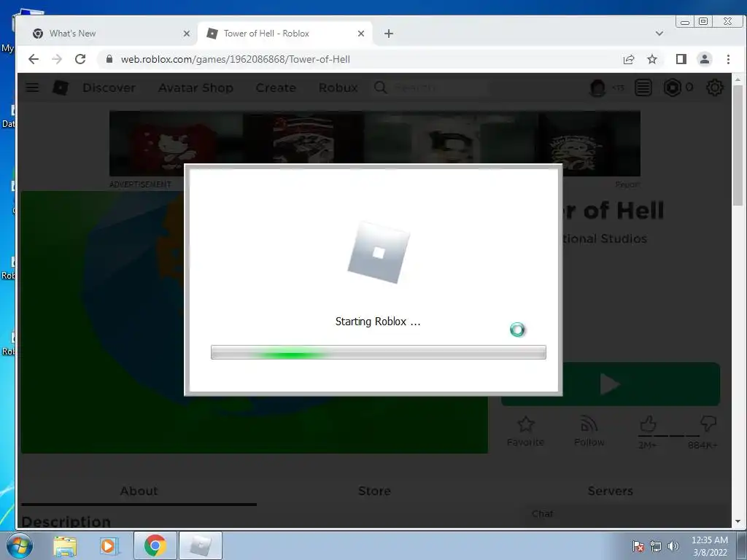Click the game thumbnail image
Screen dimensions: 747x560
pos(254,322)
